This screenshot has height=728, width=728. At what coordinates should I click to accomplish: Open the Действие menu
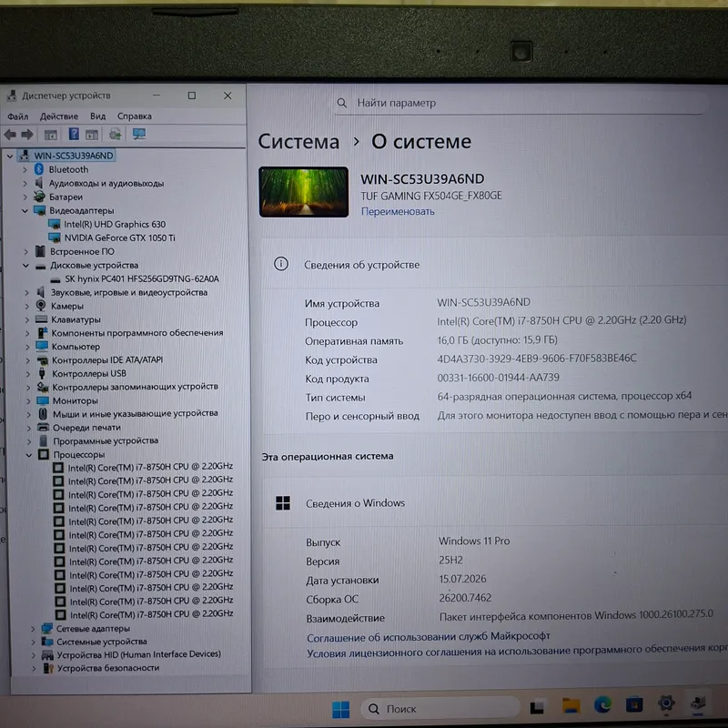[59, 116]
